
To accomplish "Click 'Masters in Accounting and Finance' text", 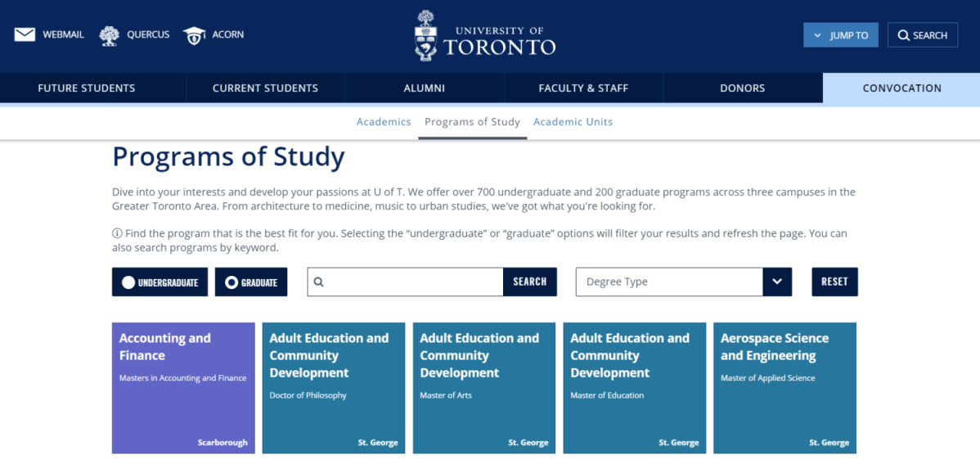I will coord(182,378).
